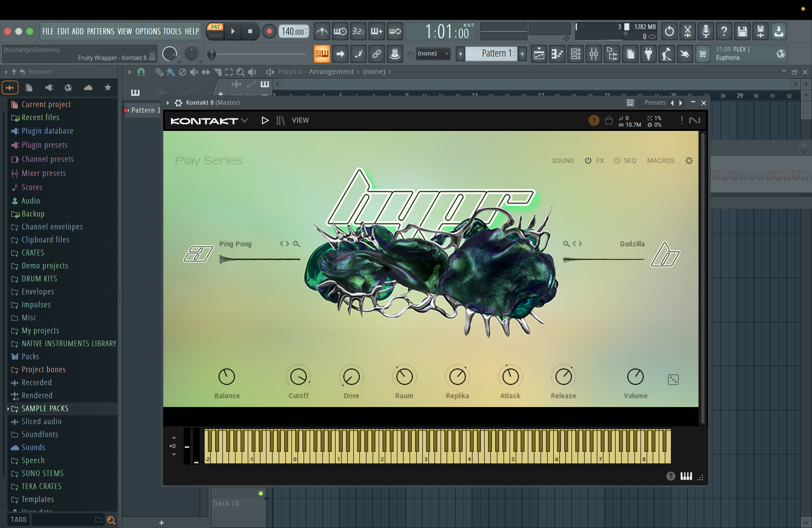Click the orange warning icon in Kontakt
Screen dimensions: 812x528
tap(594, 120)
